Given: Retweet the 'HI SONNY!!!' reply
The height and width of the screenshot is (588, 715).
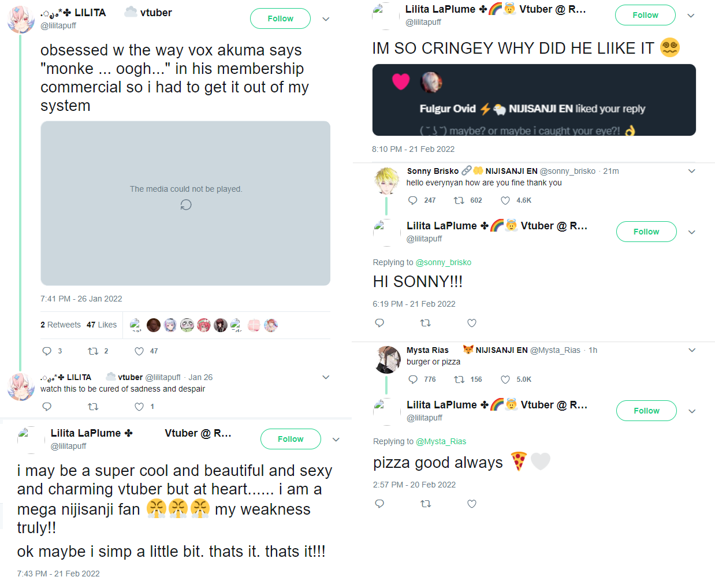Looking at the screenshot, I should pos(426,323).
